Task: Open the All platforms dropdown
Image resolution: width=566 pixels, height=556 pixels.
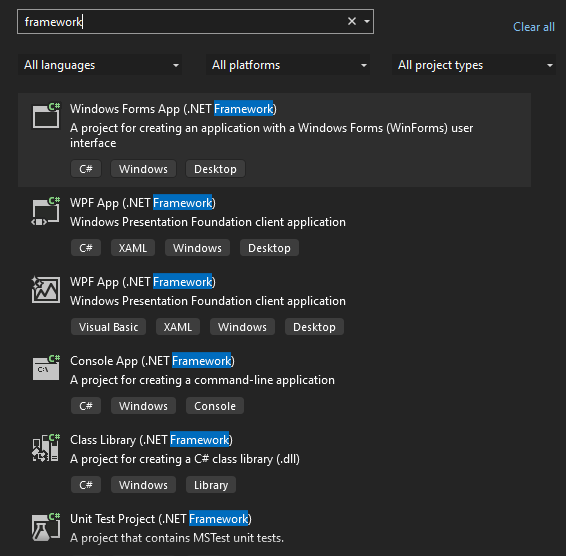Action: pyautogui.click(x=288, y=65)
